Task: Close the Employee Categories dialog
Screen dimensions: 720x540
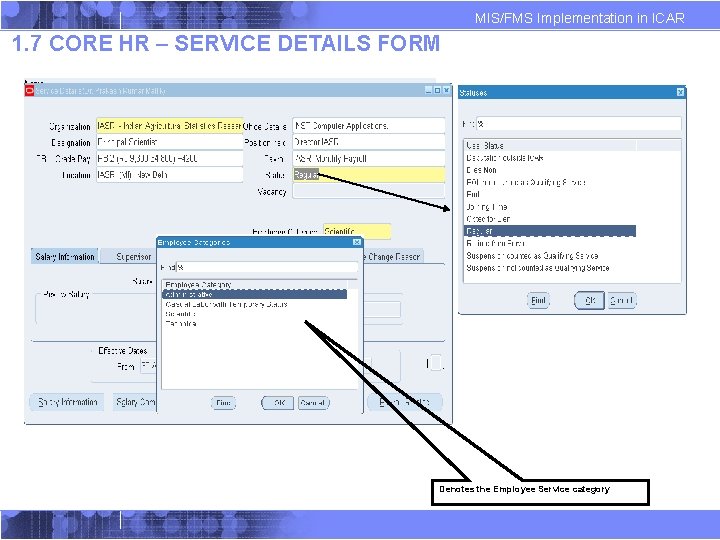Action: (x=357, y=242)
